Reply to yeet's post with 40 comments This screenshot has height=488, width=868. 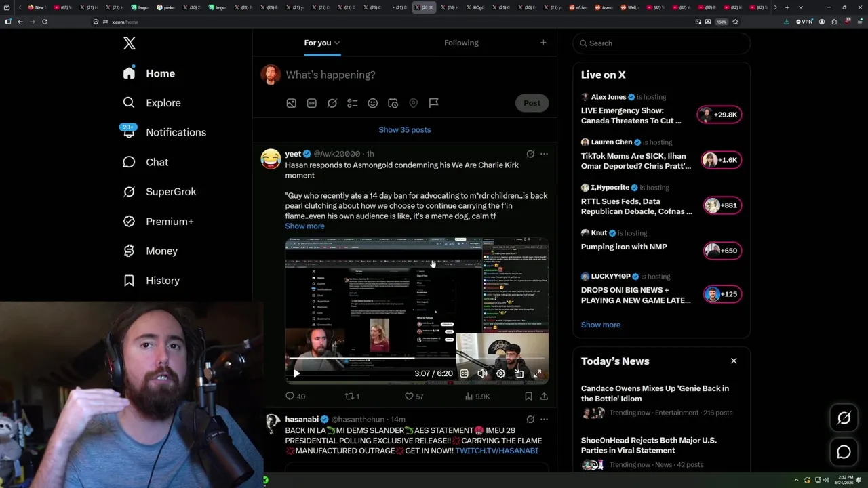click(x=296, y=396)
